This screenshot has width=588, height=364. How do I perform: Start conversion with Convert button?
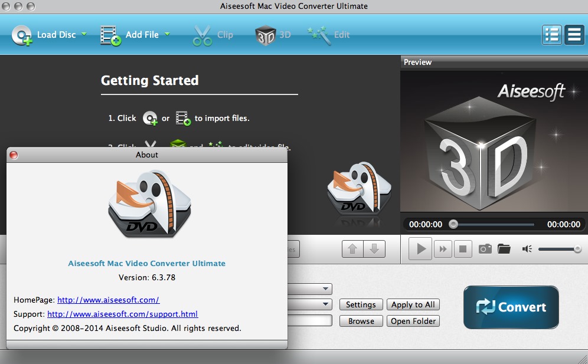(511, 307)
